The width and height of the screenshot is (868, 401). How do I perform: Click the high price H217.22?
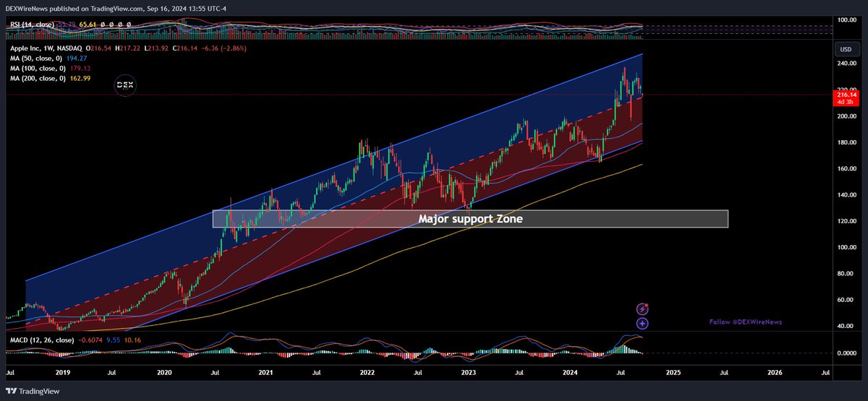[129, 47]
